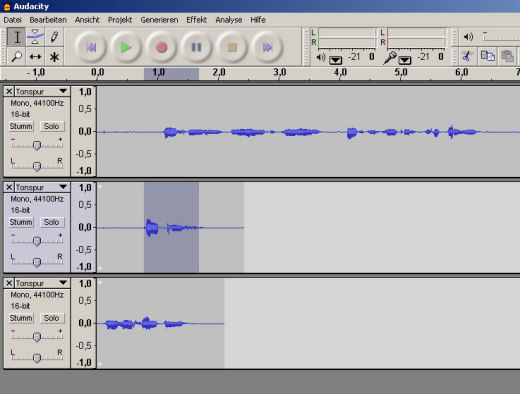Screen dimensions: 520x394
Task: Select the Draw pencil tool
Action: (x=54, y=37)
